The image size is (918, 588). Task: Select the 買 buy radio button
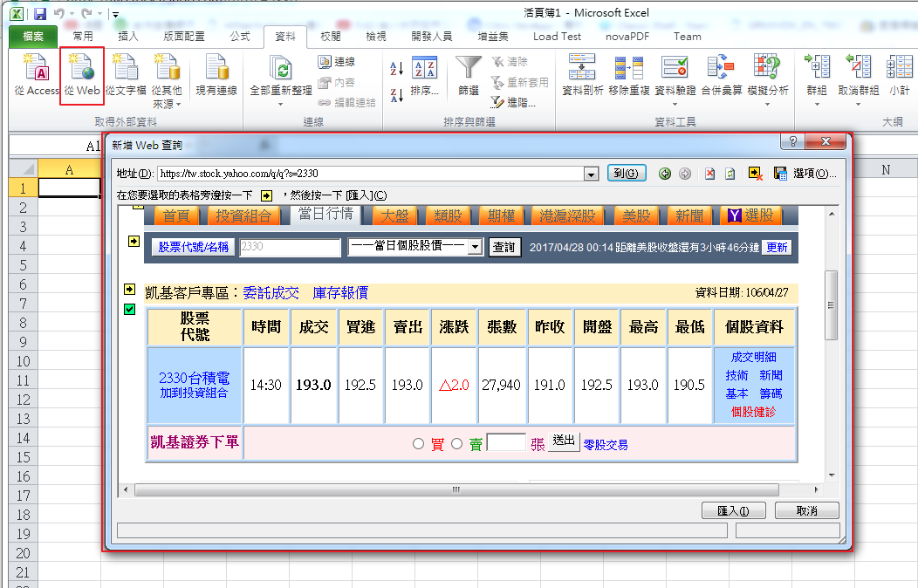coord(418,444)
